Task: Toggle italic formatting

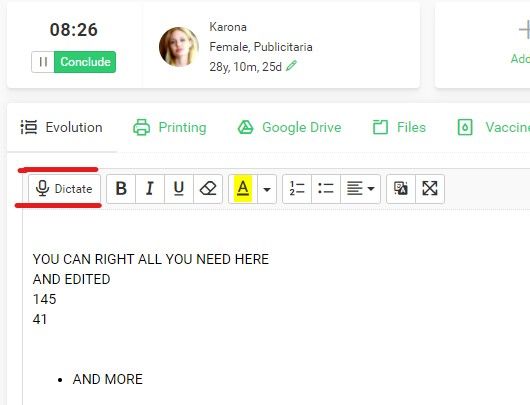Action: [150, 189]
